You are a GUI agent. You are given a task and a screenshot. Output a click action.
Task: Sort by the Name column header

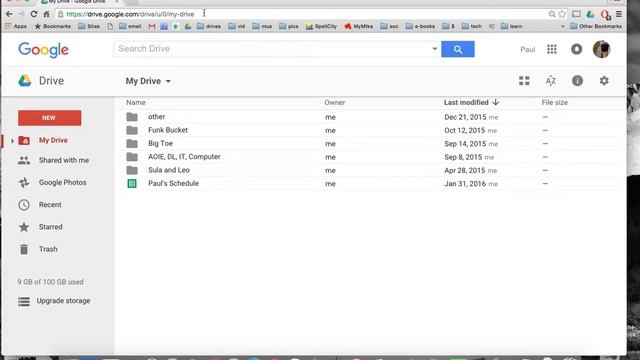(x=136, y=102)
